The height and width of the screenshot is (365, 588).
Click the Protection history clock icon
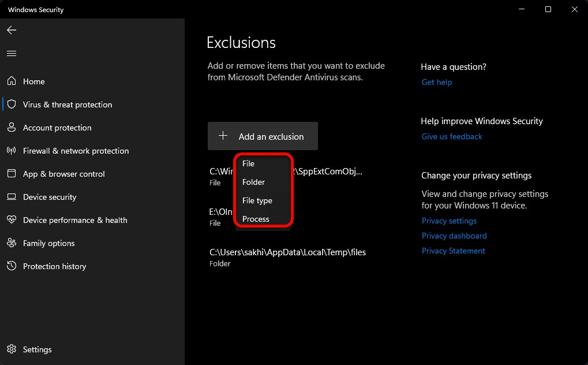click(x=12, y=266)
